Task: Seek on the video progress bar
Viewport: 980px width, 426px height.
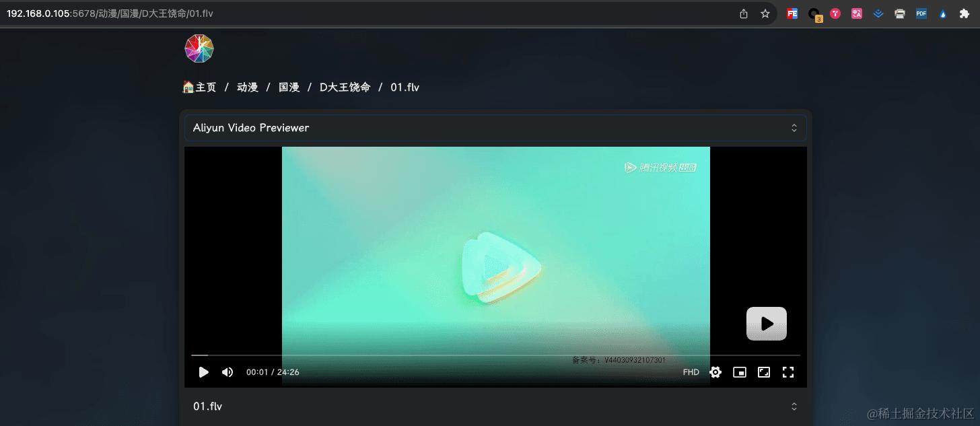Action: [x=495, y=355]
